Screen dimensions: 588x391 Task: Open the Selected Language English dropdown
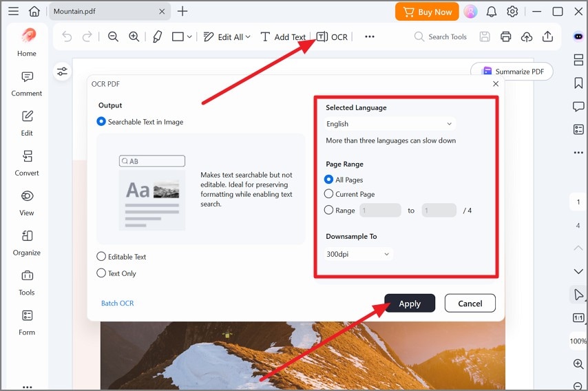(390, 124)
